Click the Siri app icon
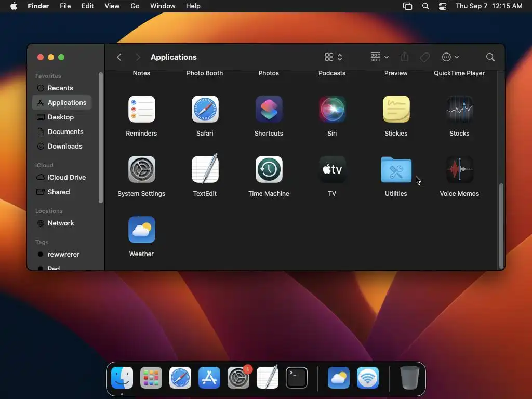Viewport: 532px width, 399px height. [x=332, y=109]
